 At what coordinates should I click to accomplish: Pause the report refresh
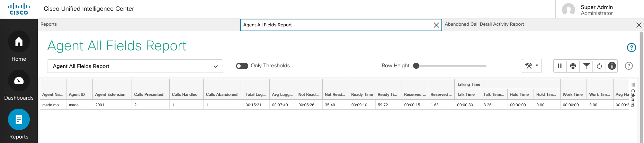point(560,66)
